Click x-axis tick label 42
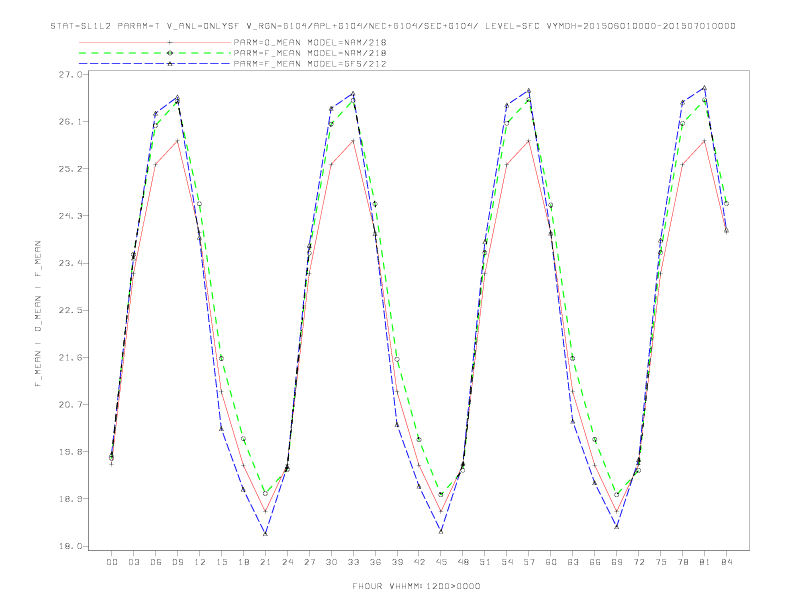 419,562
